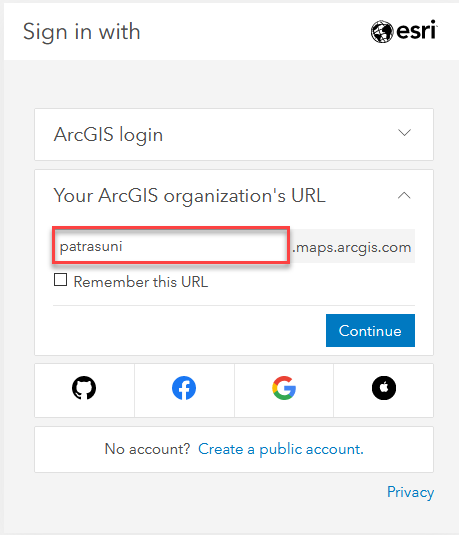
Task: Click the divider line above Continue
Action: tap(234, 305)
